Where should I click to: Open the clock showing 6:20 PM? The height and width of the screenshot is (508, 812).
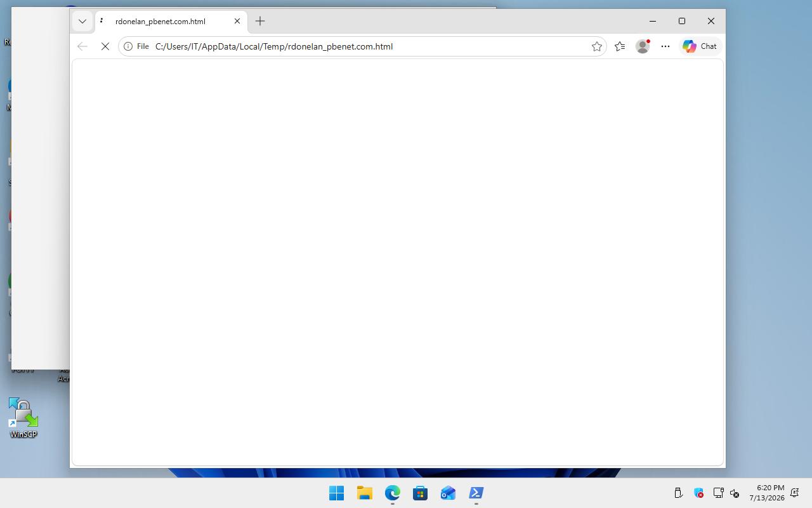766,493
